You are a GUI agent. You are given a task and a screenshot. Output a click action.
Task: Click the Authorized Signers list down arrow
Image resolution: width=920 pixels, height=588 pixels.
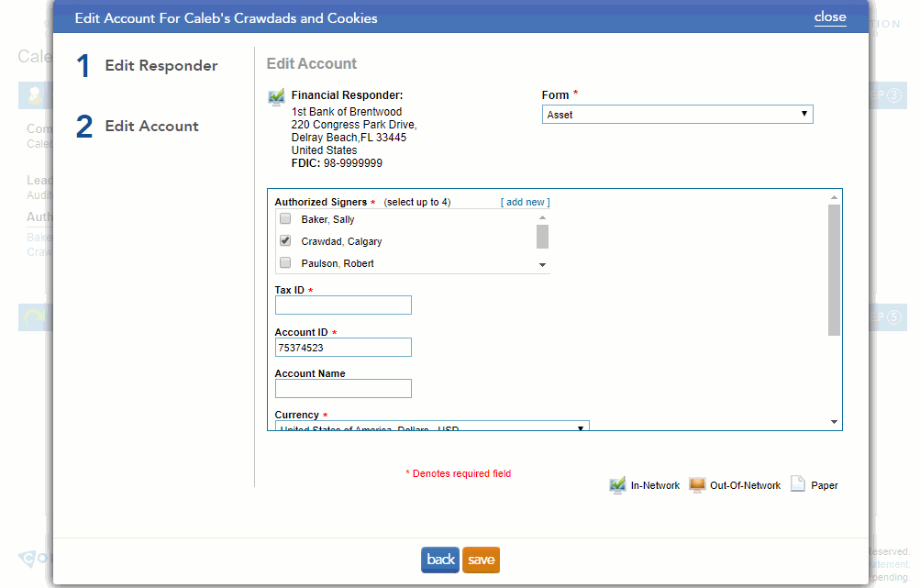542,264
